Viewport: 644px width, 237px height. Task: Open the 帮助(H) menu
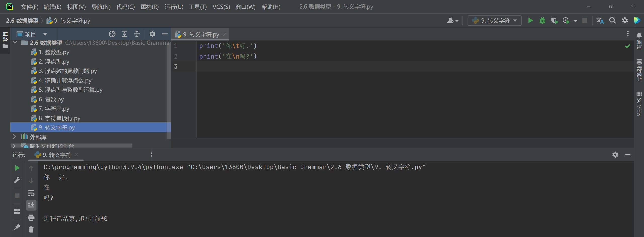pos(271,7)
